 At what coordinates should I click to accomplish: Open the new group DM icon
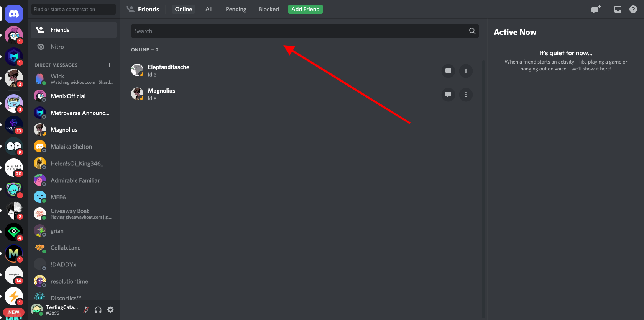point(595,9)
